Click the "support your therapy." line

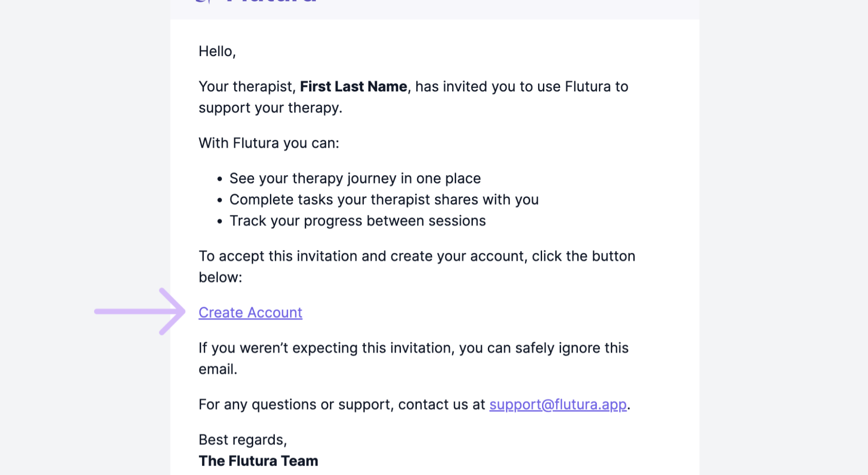(x=270, y=108)
